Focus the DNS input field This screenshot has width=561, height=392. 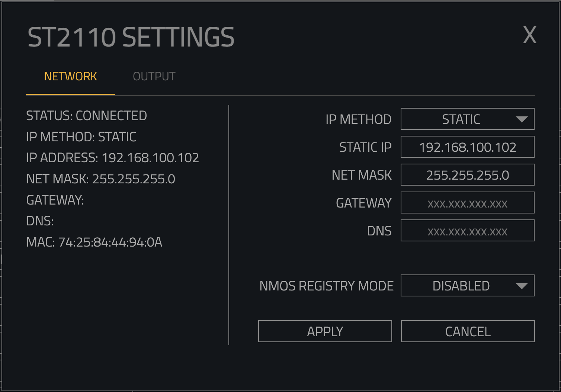467,231
